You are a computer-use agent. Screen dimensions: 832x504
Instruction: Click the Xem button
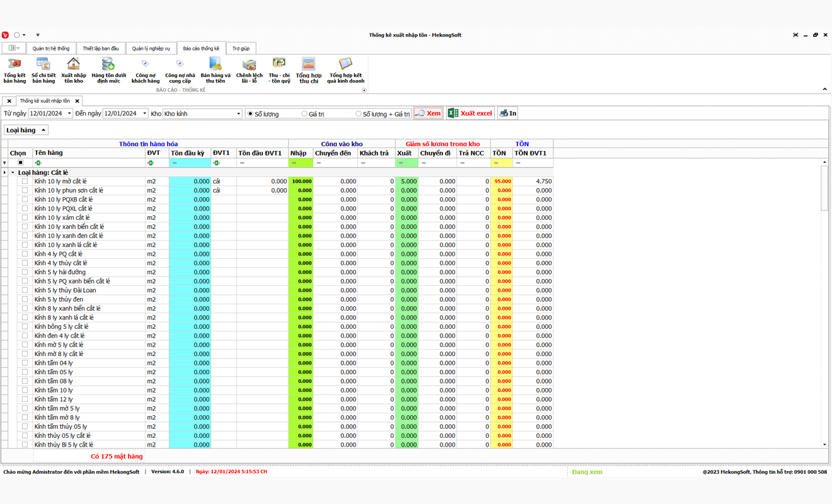coord(428,113)
